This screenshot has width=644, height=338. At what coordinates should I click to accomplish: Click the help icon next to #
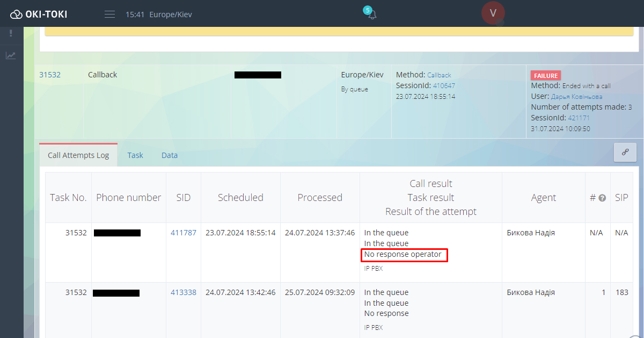pos(602,198)
